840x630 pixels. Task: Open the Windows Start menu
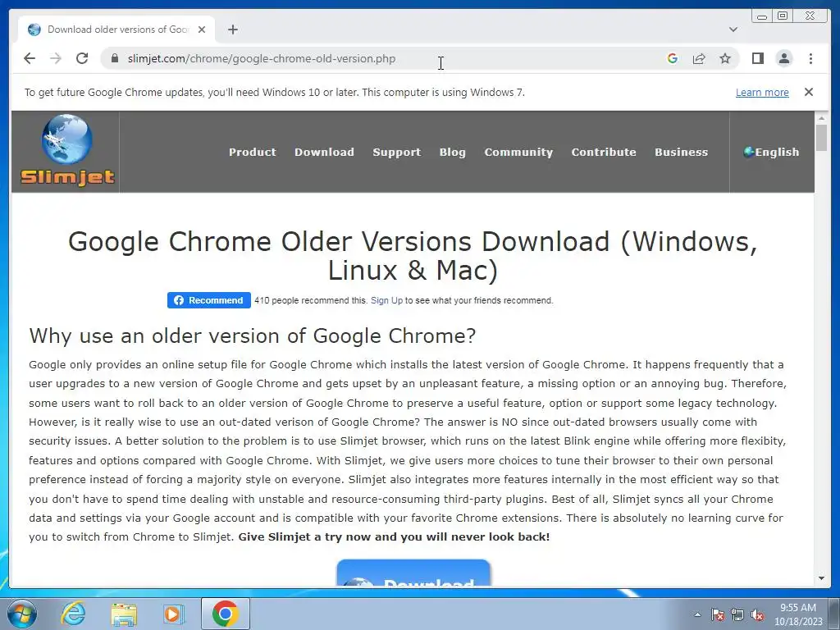[x=21, y=614]
